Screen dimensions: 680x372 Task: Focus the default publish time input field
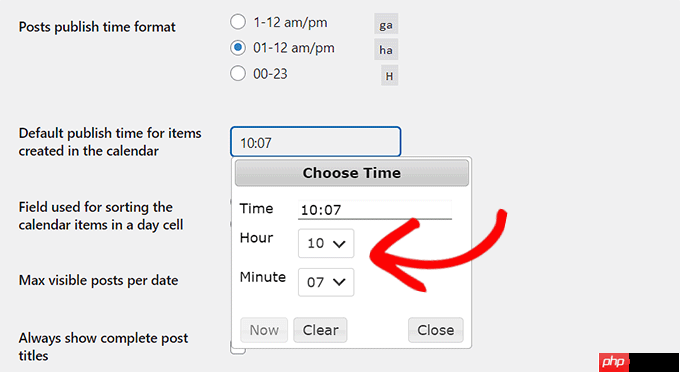point(315,142)
